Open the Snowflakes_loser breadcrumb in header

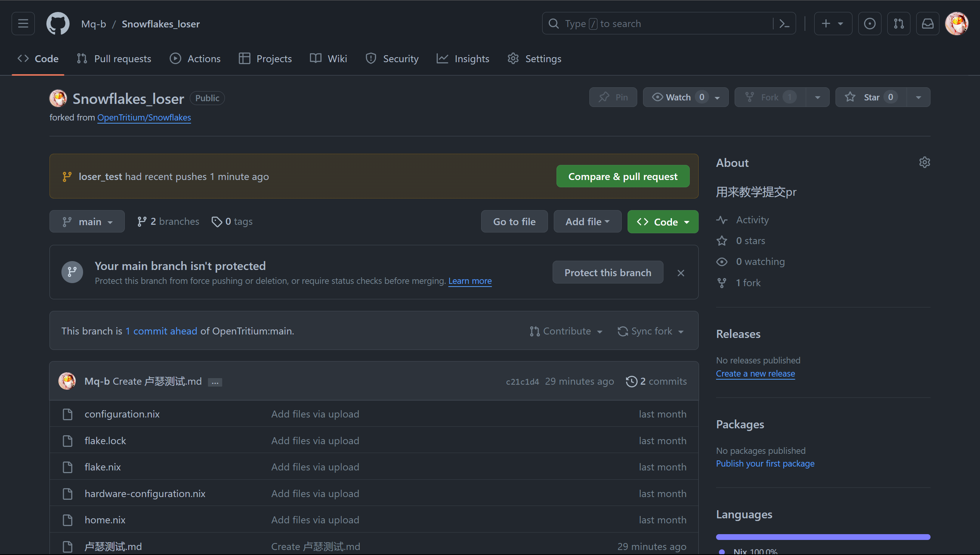[161, 24]
